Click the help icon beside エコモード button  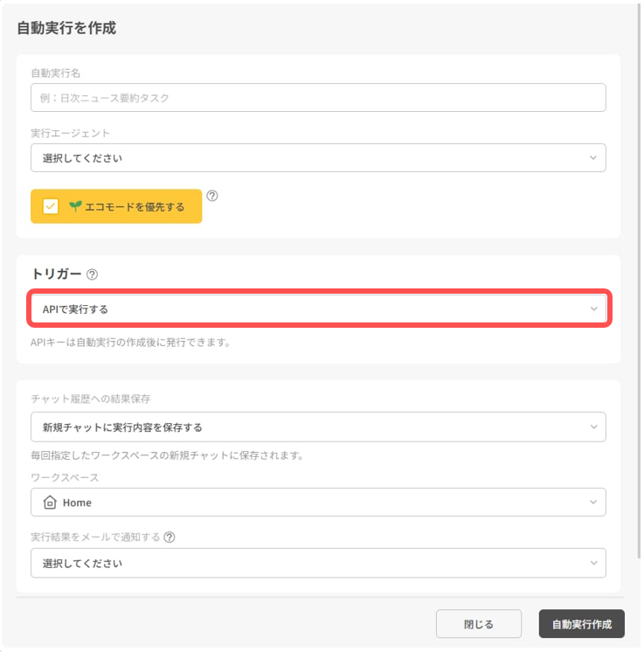(212, 196)
